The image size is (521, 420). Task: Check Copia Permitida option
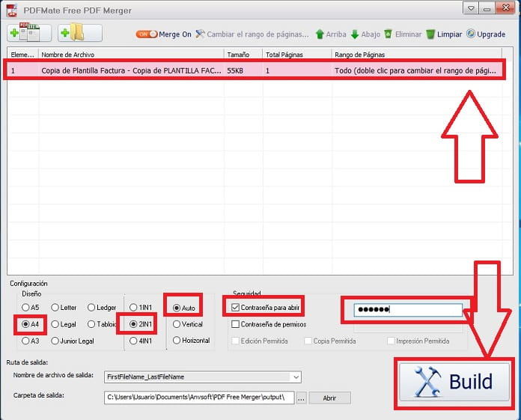[308, 341]
